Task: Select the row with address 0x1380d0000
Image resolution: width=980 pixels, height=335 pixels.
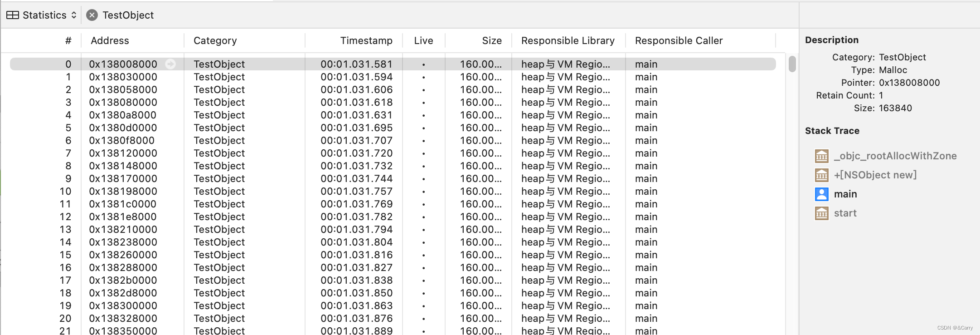Action: click(x=393, y=128)
